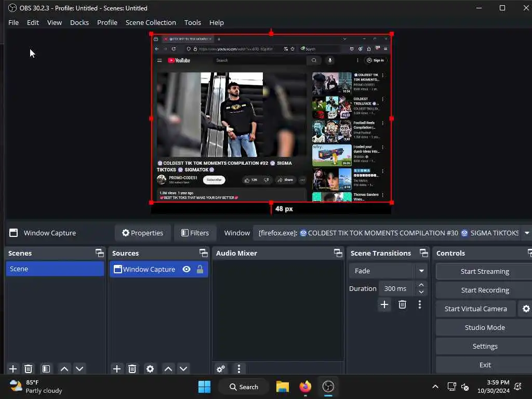Viewport: 532px width, 399px height.
Task: Open advanced audio properties gears icon
Action: 220,369
